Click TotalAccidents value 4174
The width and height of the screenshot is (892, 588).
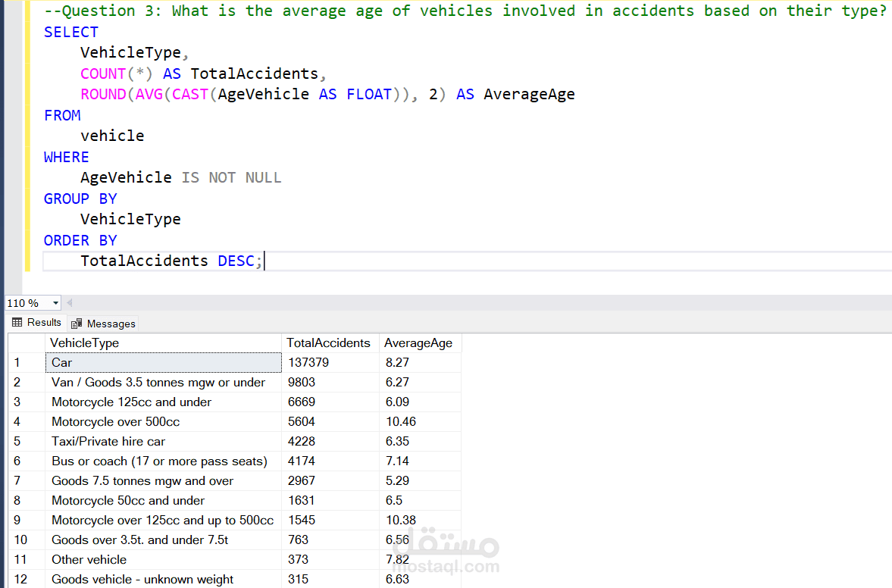coord(330,461)
